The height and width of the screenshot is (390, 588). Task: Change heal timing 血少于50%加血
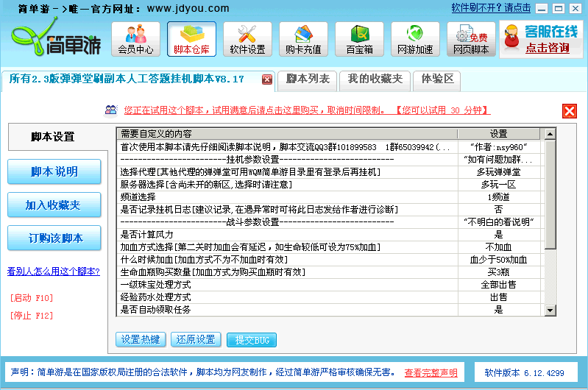(498, 260)
